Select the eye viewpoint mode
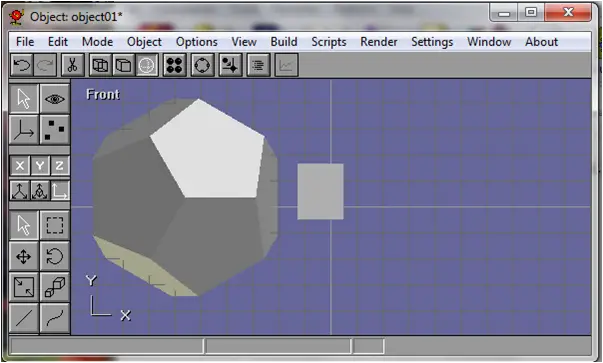The height and width of the screenshot is (363, 603). 55,99
